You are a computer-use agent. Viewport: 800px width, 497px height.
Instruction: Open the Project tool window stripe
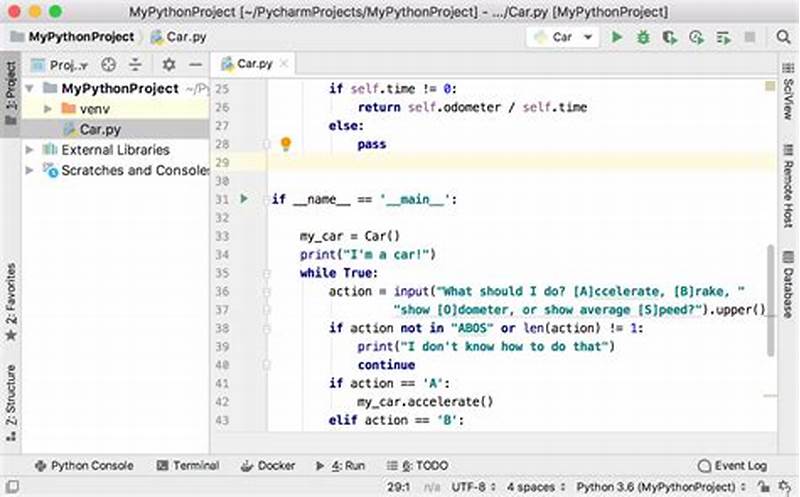pyautogui.click(x=11, y=93)
